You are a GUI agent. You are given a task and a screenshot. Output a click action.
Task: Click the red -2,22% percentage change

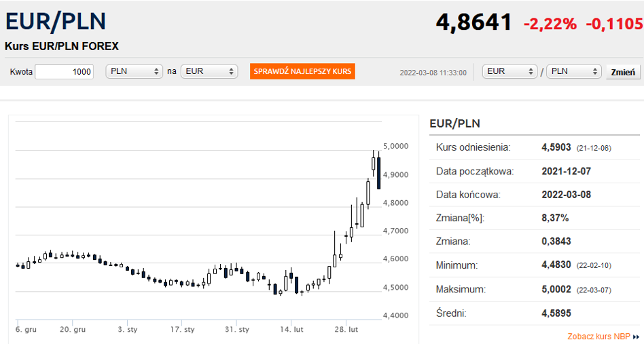click(550, 24)
